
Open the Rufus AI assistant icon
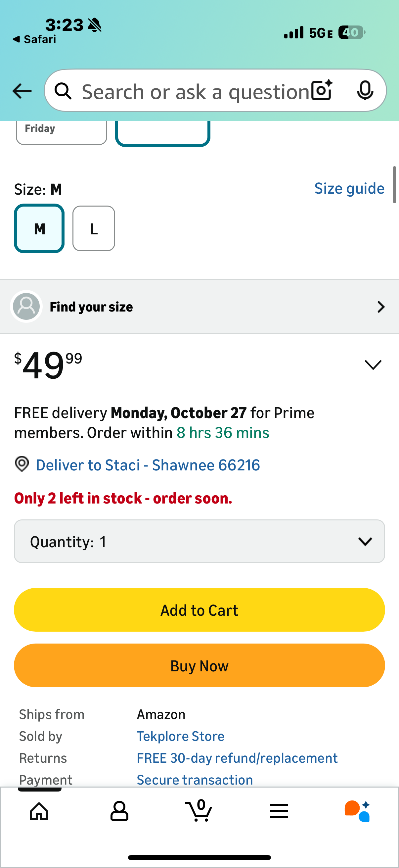[x=357, y=811]
